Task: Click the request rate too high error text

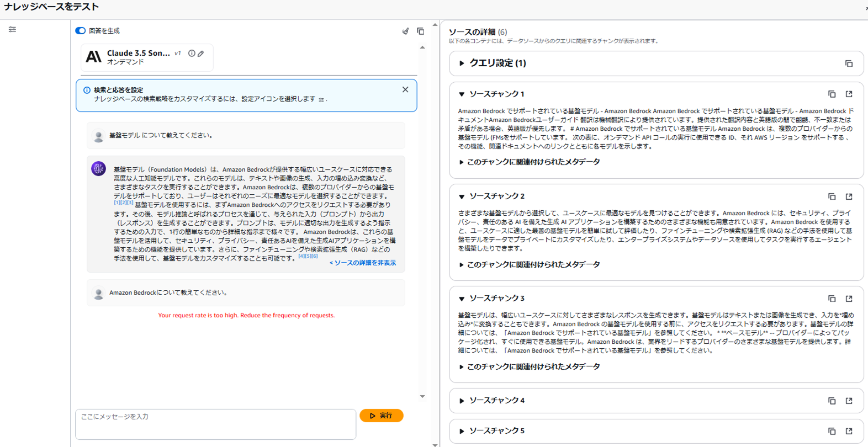Action: [x=246, y=315]
